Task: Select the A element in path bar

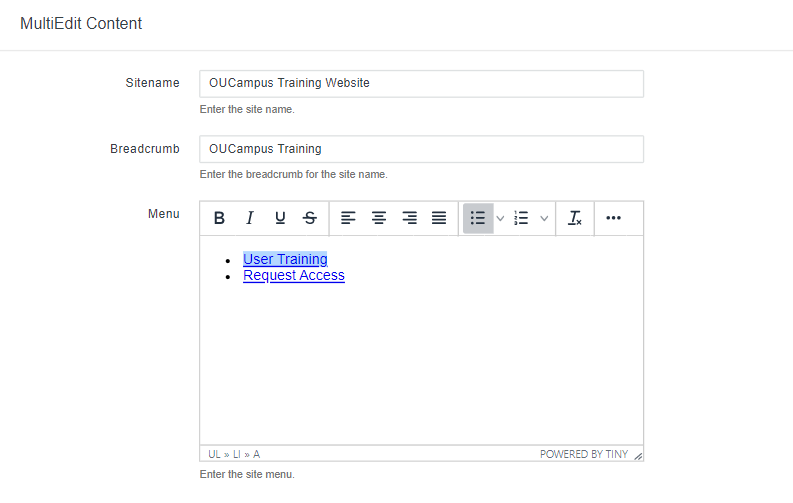Action: tap(256, 454)
